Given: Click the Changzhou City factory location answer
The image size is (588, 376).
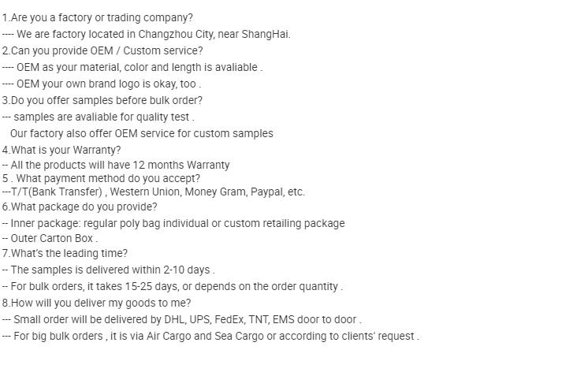Looking at the screenshot, I should click(147, 34).
